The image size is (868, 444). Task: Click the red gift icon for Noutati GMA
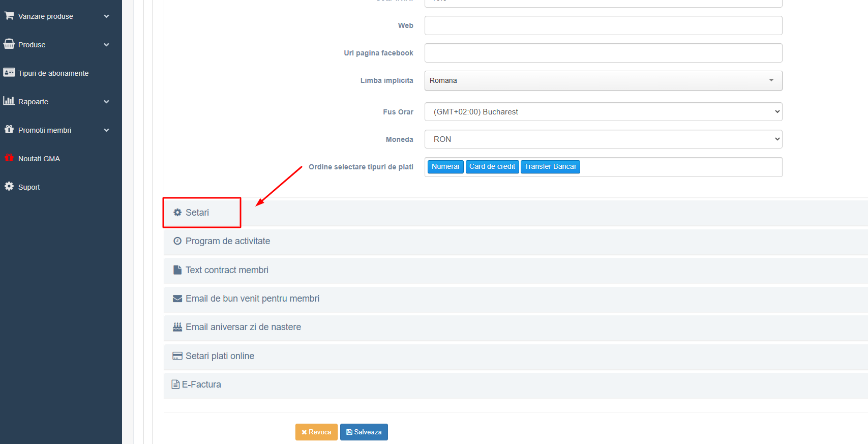click(9, 158)
